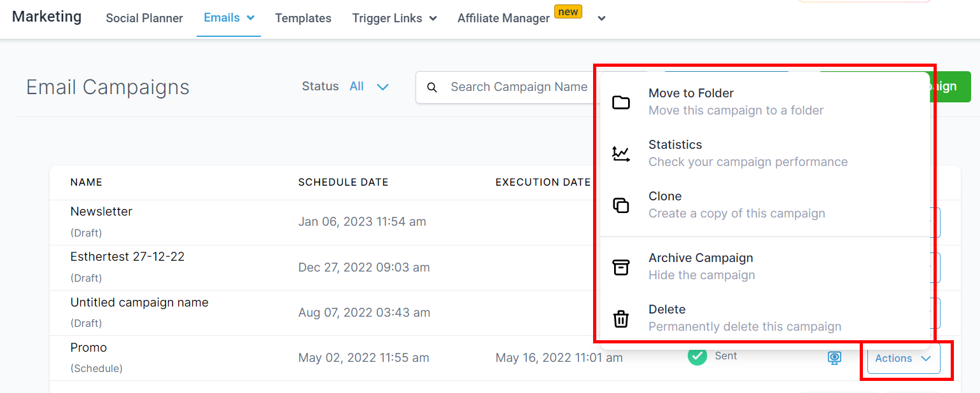Image resolution: width=980 pixels, height=393 pixels.
Task: Click the search magnifier icon
Action: click(432, 87)
